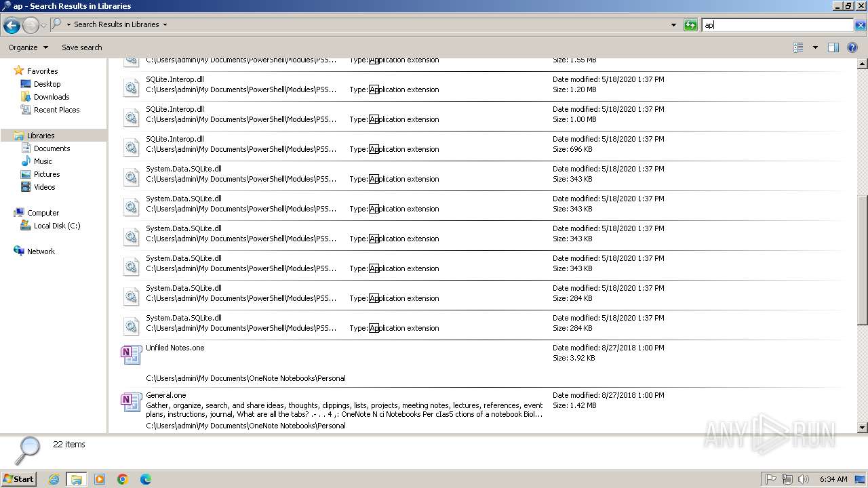This screenshot has width=868, height=488.
Task: Open recent pages dropdown next to navigation arrows
Action: click(x=44, y=26)
